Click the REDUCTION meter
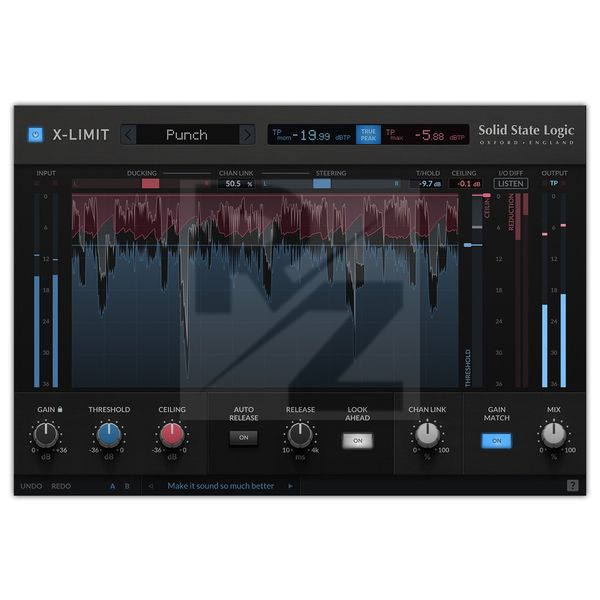 [522, 290]
